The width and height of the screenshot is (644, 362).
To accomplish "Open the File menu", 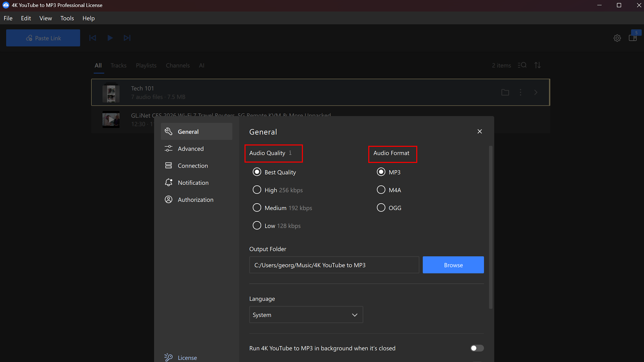I will 8,18.
